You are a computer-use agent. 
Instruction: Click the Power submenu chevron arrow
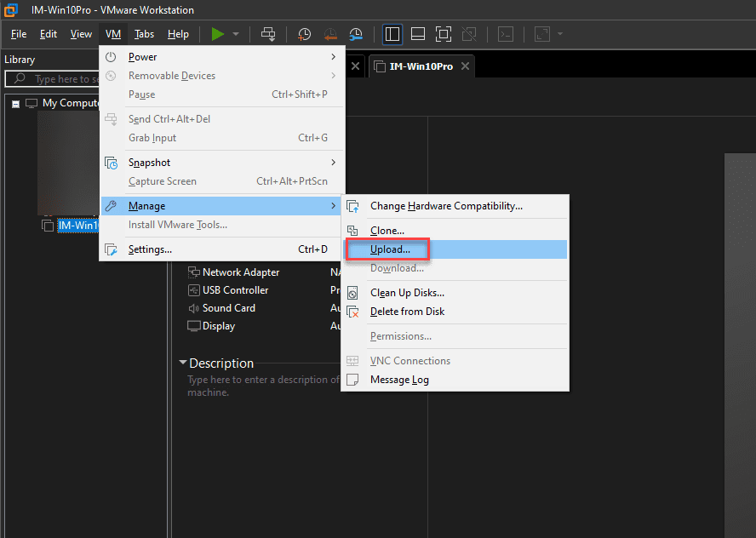[333, 57]
